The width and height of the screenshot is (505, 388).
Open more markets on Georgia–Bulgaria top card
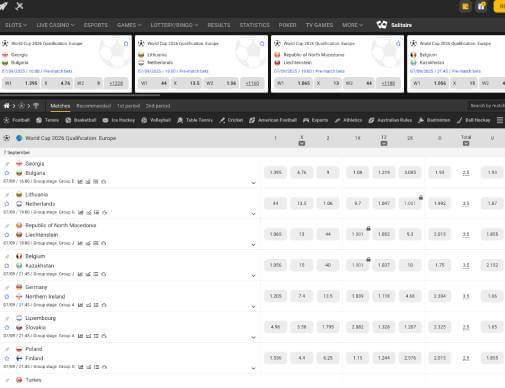click(x=116, y=83)
